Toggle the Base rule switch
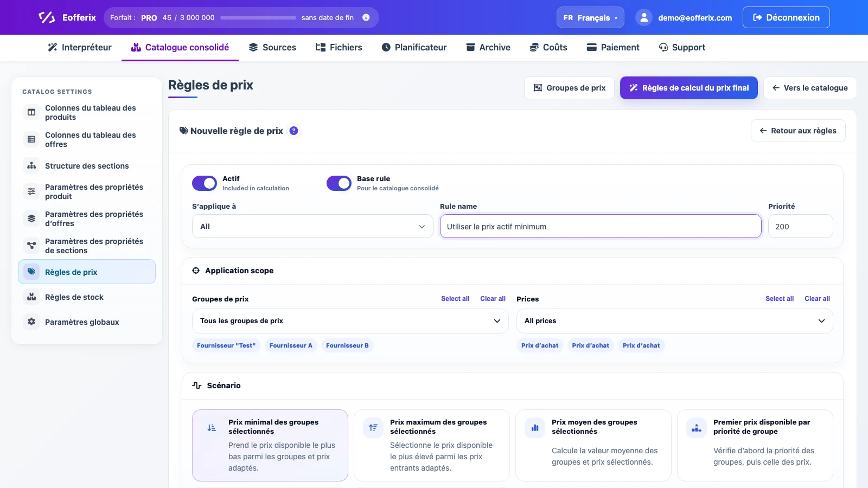Image resolution: width=868 pixels, height=488 pixels. click(x=339, y=183)
